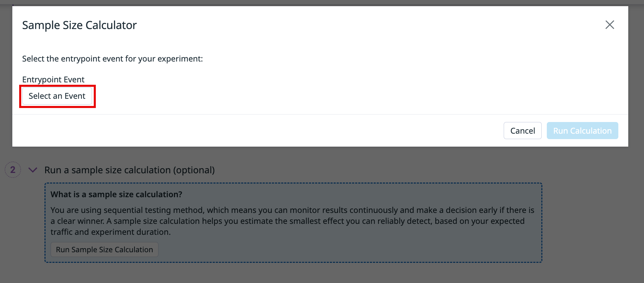Click the Run Calculation button
Viewport: 644px width, 283px height.
(x=582, y=131)
